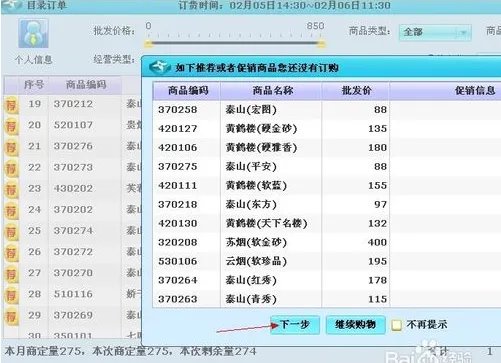Select the 泰山(平安) row
Viewport: 501px width, 363px height.
327,167
